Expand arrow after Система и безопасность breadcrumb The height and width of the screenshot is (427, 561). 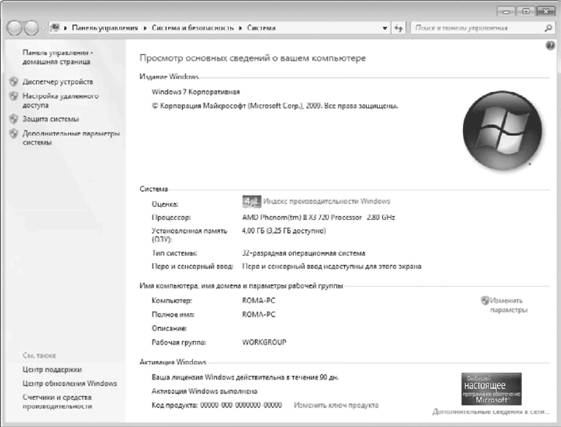(x=240, y=28)
